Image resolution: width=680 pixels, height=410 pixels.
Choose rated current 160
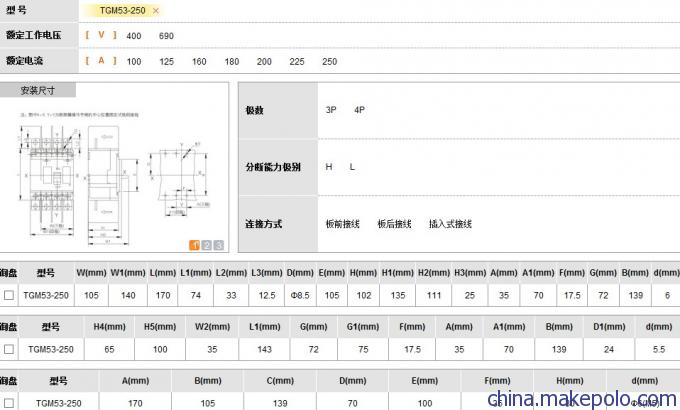tap(199, 62)
